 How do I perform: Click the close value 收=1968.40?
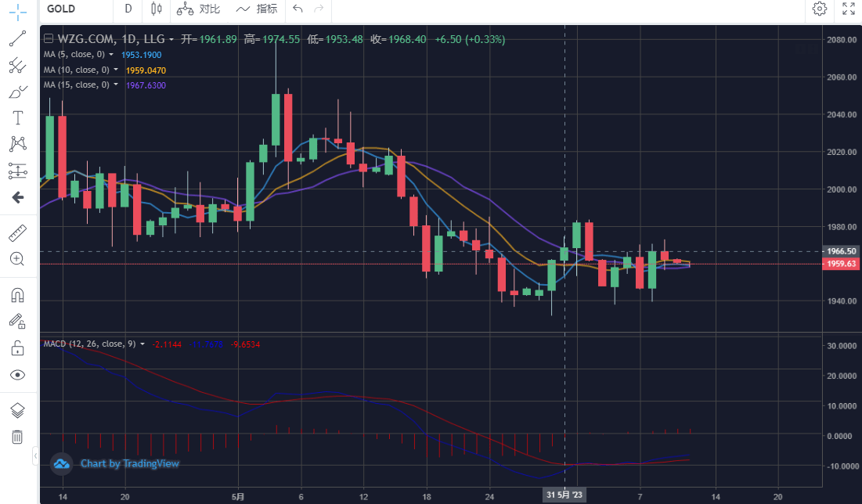coord(399,39)
